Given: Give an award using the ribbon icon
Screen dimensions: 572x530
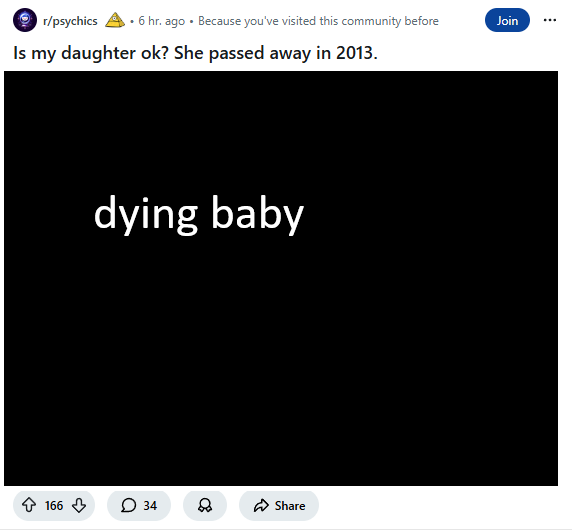Looking at the screenshot, I should [205, 505].
